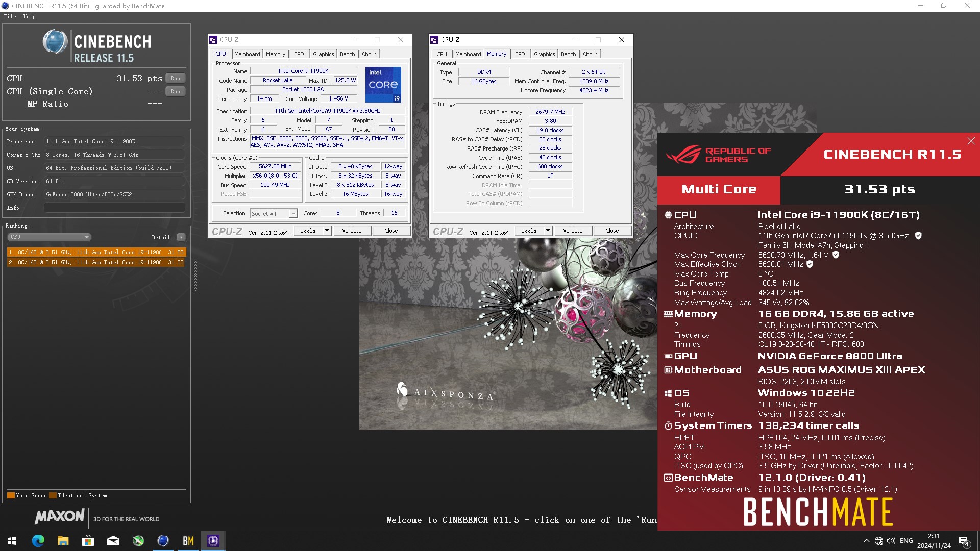Toggle ranking Details arrow button
This screenshot has width=980, height=551.
(x=181, y=237)
